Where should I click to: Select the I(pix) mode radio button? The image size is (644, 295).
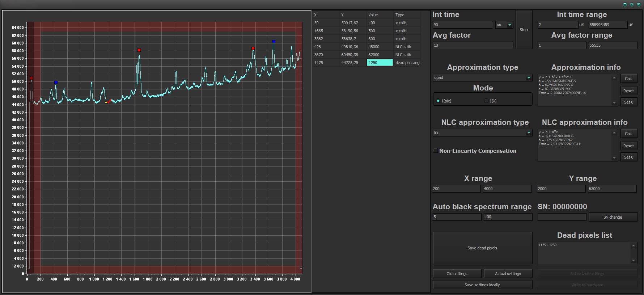tap(438, 101)
